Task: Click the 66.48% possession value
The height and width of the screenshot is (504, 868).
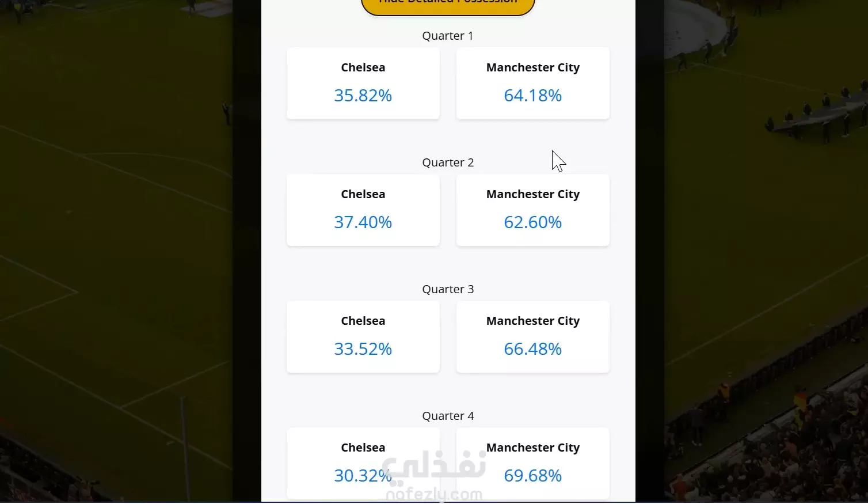Action: (x=533, y=349)
